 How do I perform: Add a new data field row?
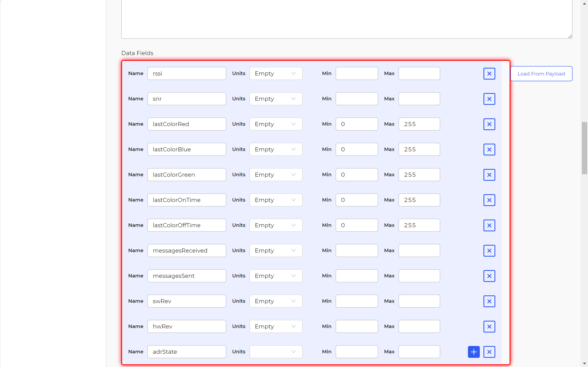click(473, 352)
